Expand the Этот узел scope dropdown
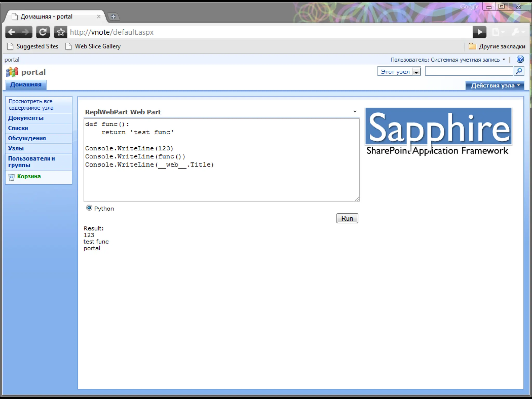This screenshot has width=532, height=399. point(416,72)
